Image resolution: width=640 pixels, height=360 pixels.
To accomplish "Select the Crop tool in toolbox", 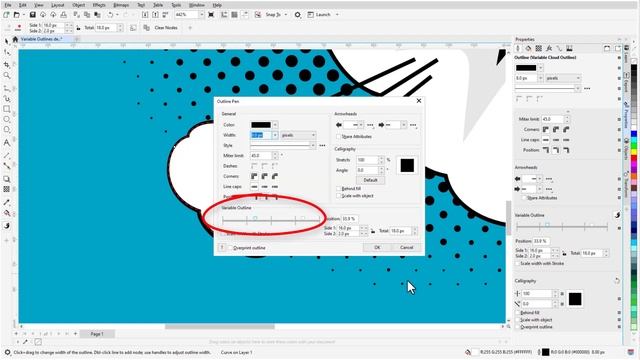I will (7, 64).
